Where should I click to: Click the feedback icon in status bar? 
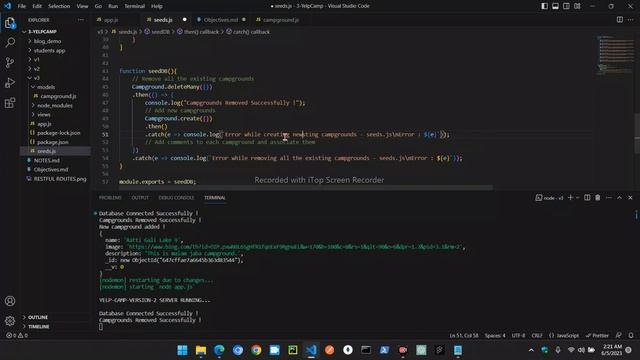(619, 336)
